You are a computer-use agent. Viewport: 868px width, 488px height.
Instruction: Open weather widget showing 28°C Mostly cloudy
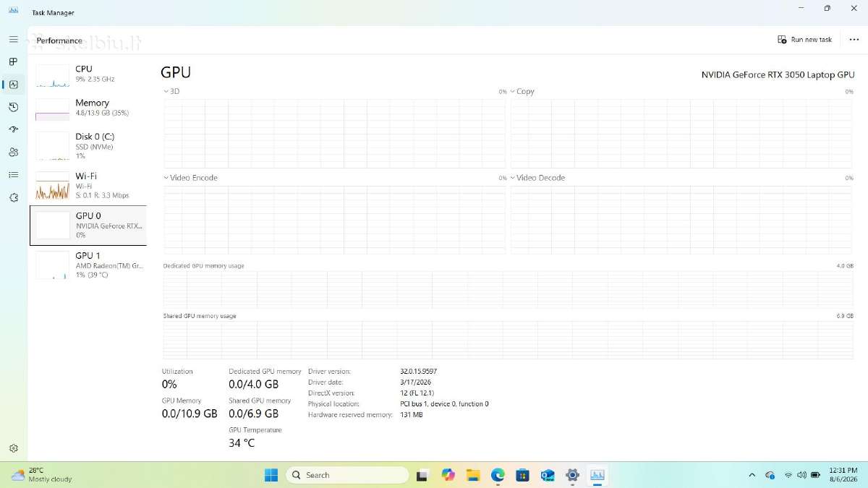click(42, 474)
